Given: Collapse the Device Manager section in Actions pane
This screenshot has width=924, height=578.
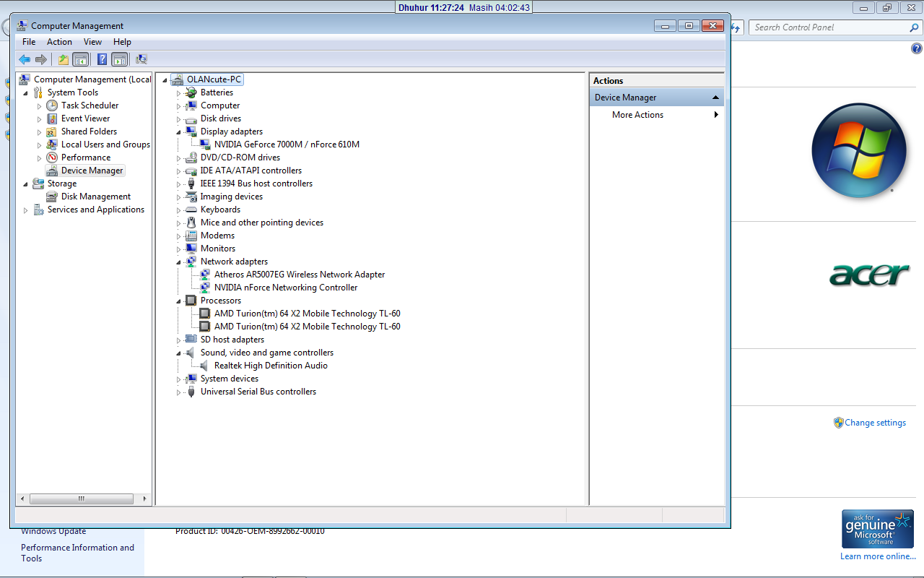Looking at the screenshot, I should (715, 98).
